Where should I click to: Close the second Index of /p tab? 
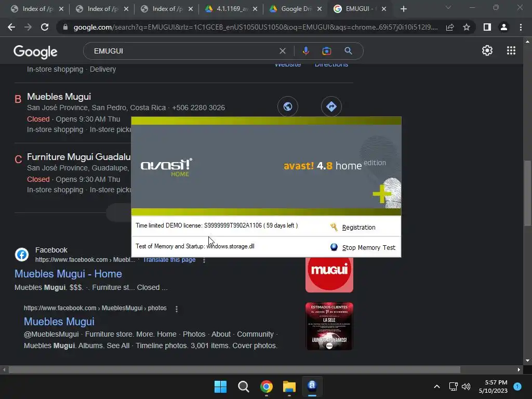tap(126, 9)
